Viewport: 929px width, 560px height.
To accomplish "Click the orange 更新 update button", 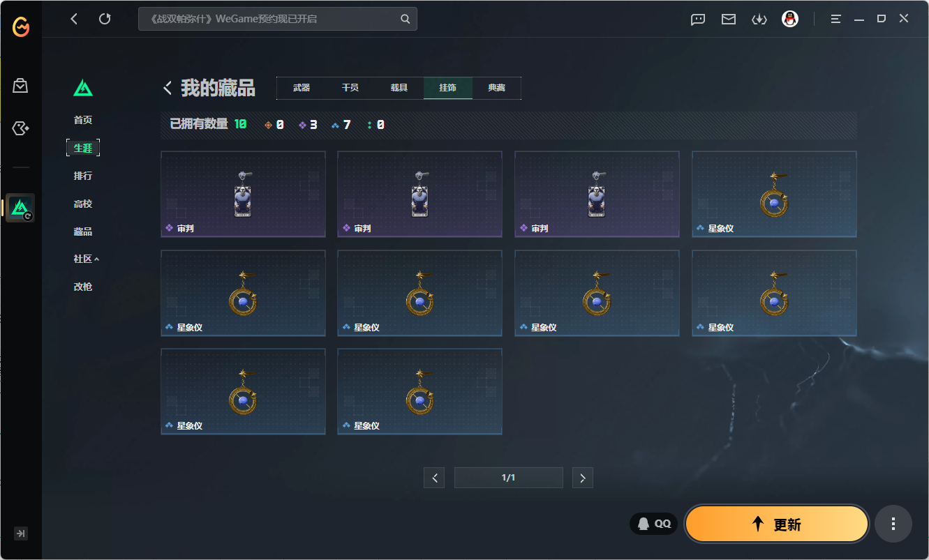I will coord(777,524).
